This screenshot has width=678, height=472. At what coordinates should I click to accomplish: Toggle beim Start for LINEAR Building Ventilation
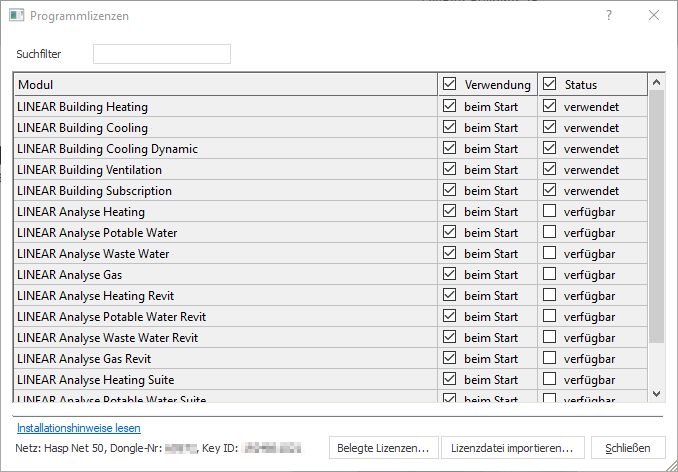[x=450, y=169]
